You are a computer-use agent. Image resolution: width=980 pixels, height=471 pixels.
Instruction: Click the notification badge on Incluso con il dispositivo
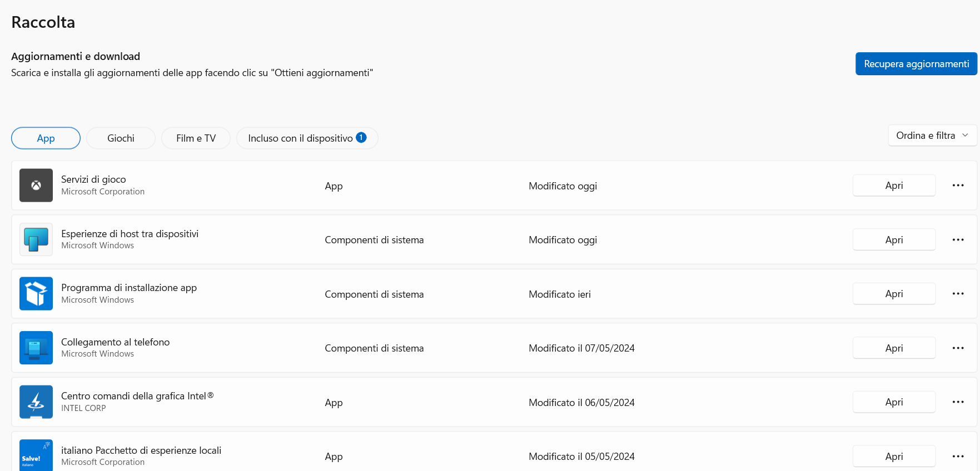pyautogui.click(x=361, y=137)
